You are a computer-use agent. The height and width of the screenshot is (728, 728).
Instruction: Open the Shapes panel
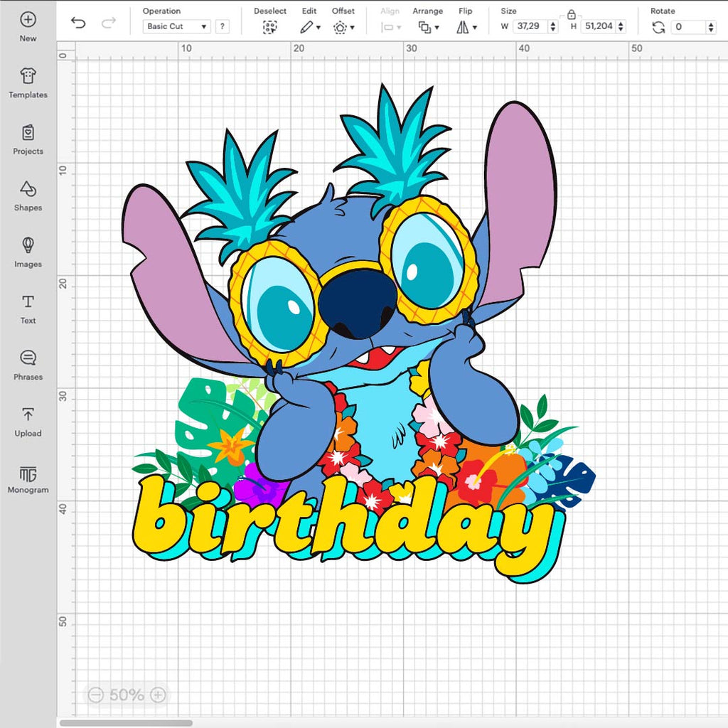click(28, 190)
